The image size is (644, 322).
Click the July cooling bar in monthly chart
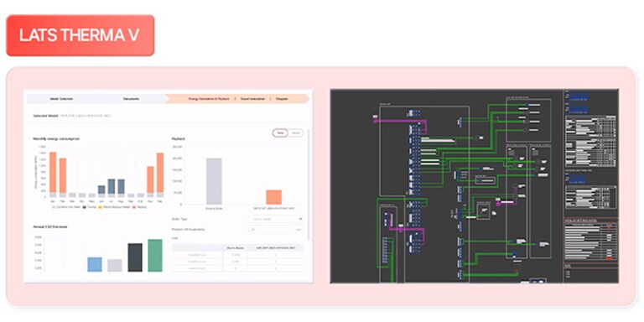coord(112,186)
